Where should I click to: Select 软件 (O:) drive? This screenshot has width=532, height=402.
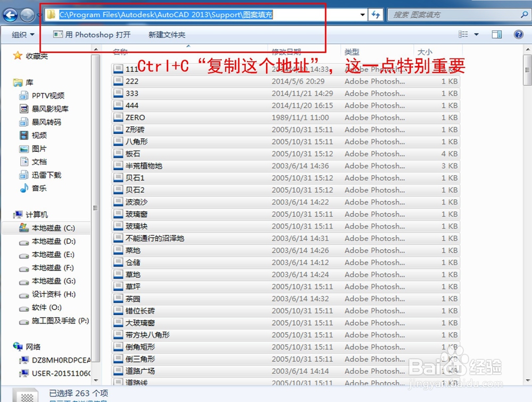click(x=41, y=308)
